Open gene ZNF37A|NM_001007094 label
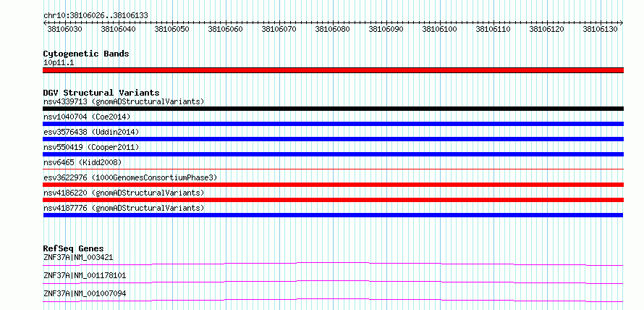This screenshot has height=310, width=644. pos(85,293)
